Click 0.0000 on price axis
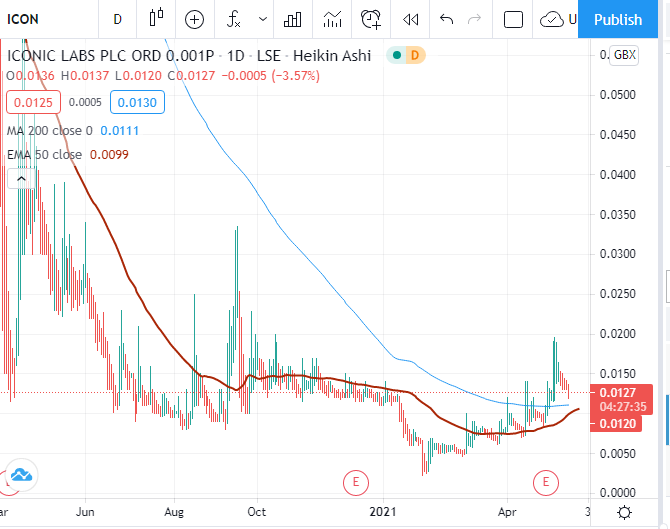Screen dimensions: 670x529 [617, 493]
